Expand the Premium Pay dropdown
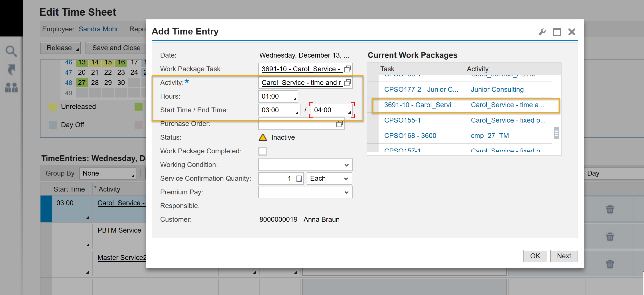 (346, 192)
